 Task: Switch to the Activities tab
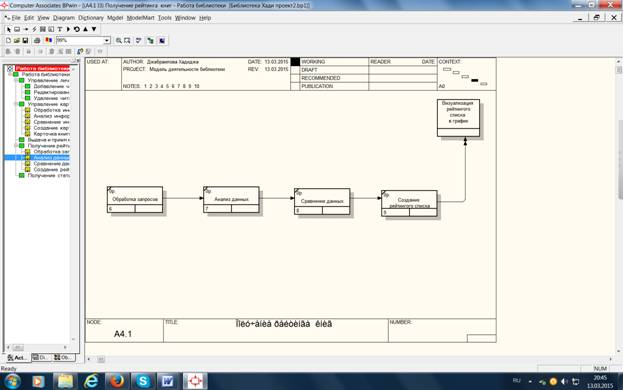click(17, 357)
